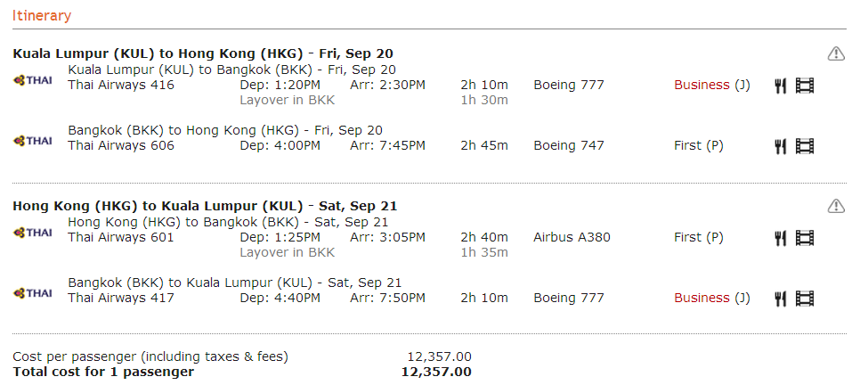868x385 pixels.
Task: Click film icon for Thai Airways 417
Action: [805, 299]
